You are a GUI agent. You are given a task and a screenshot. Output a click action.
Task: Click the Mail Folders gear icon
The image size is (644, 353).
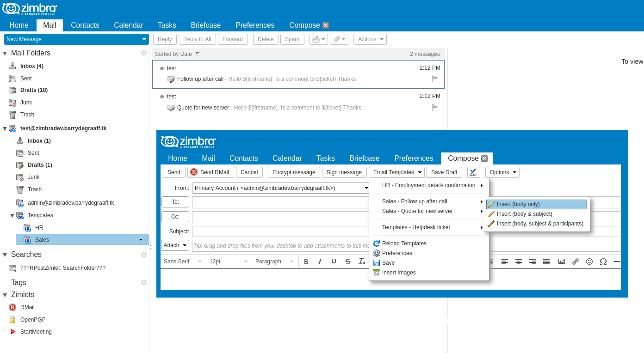coord(144,53)
